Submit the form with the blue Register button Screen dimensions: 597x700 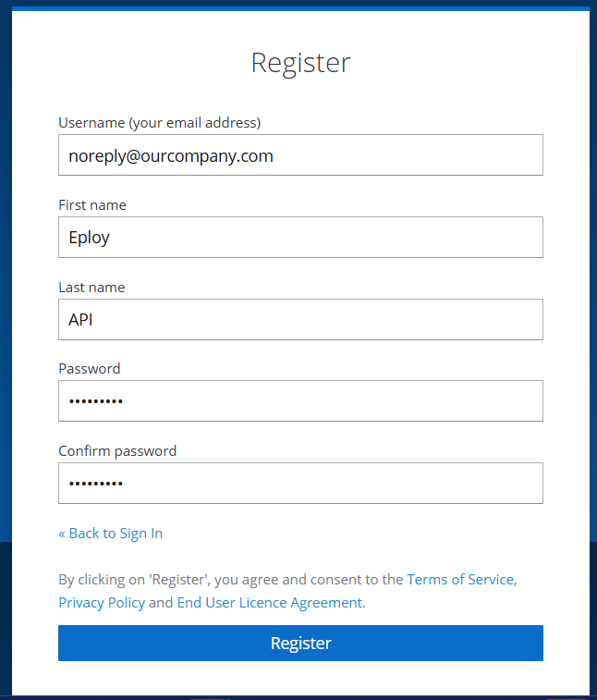click(x=300, y=643)
